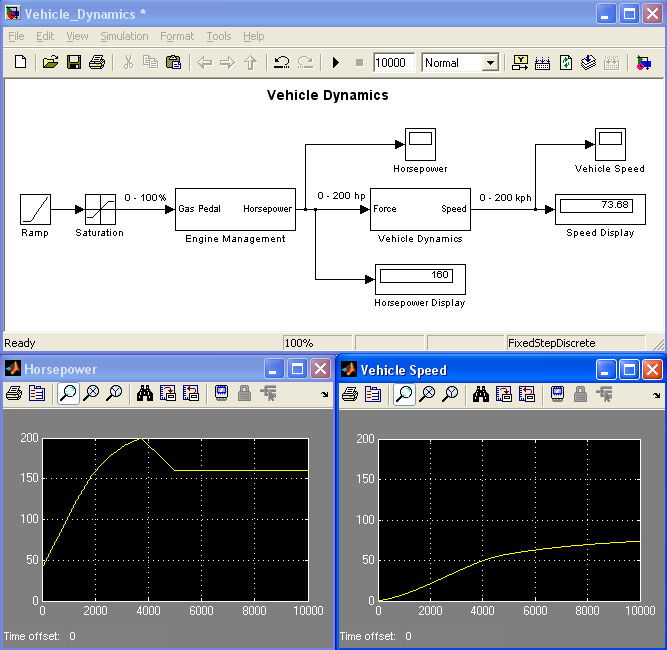Click the '0 - 100%' signal label
This screenshot has height=650, width=667.
pos(145,198)
